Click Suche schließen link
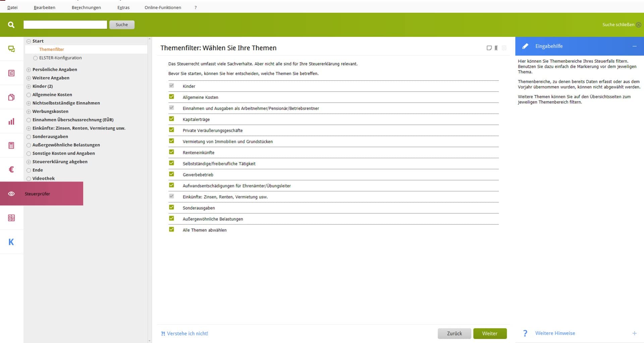This screenshot has width=644, height=343. point(618,25)
